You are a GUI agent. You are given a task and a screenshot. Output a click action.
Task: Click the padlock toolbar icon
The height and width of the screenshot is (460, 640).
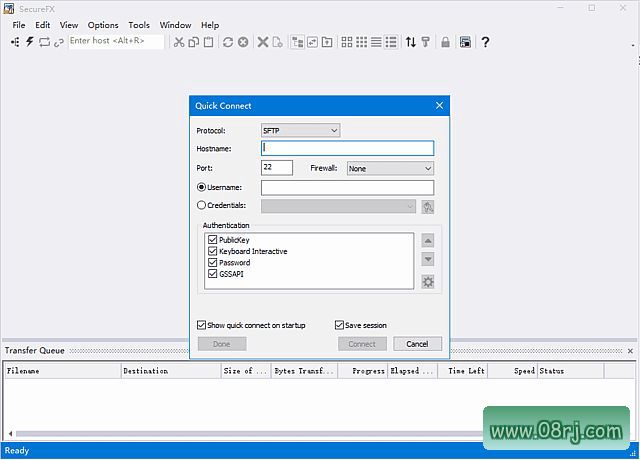pos(445,42)
